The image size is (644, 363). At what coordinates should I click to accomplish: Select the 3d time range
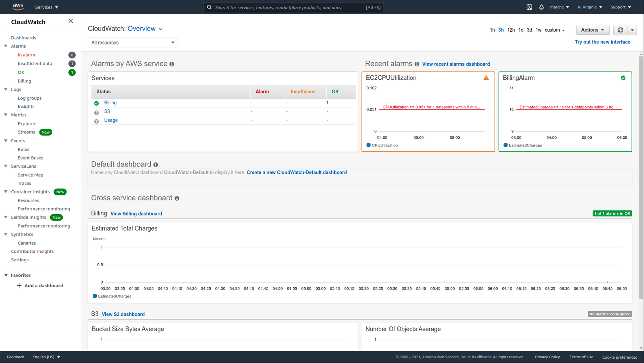529,30
